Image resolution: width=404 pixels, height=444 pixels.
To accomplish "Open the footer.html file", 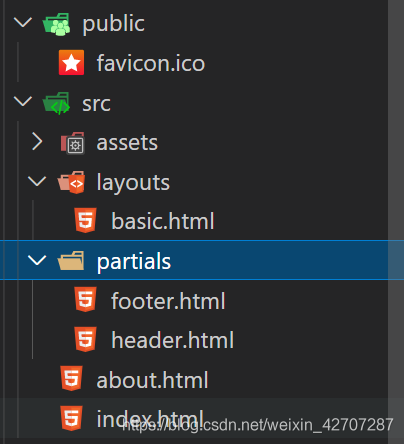I will click(x=168, y=301).
